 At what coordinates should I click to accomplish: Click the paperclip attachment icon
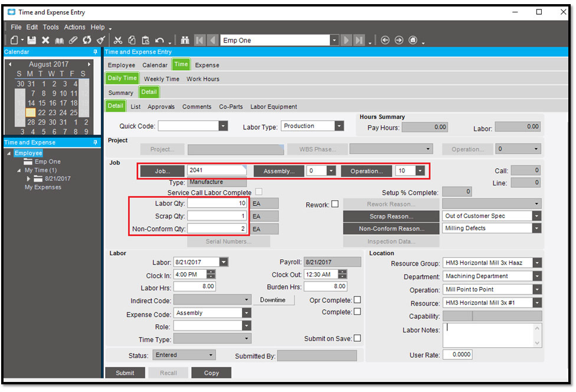(73, 40)
